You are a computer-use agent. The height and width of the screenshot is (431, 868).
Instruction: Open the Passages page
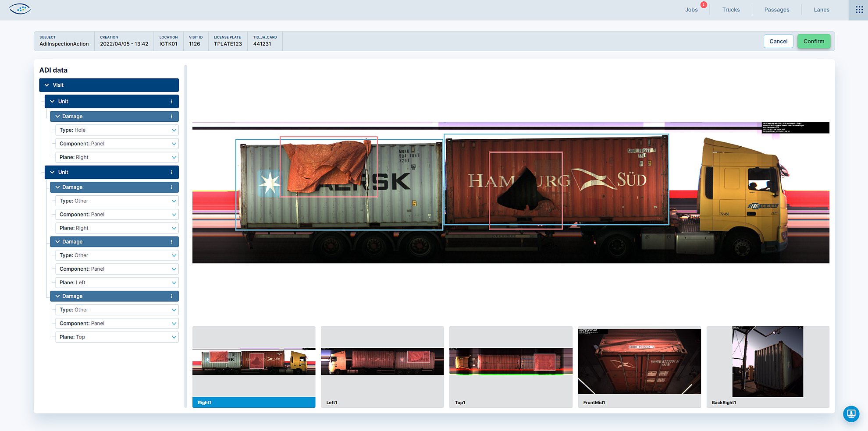(776, 9)
